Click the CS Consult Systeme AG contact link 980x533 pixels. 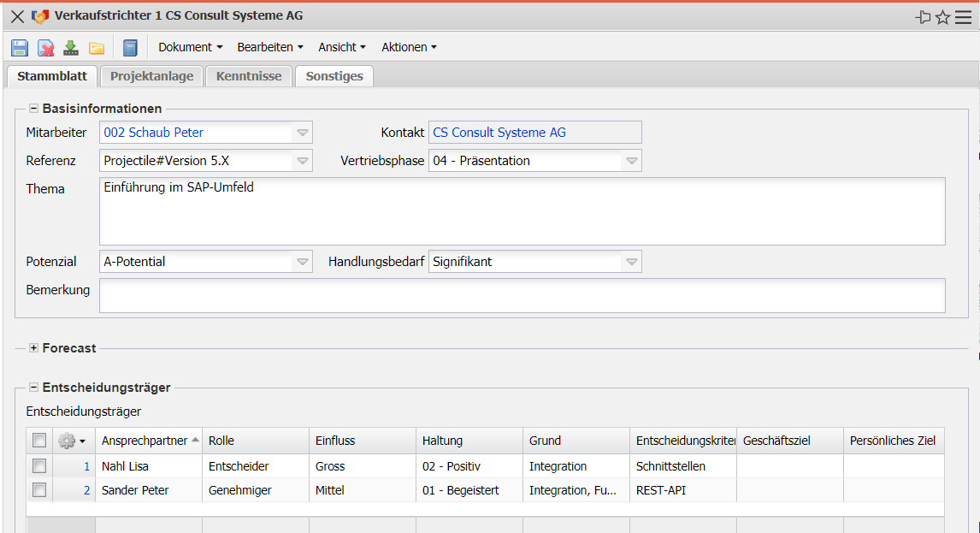(499, 133)
